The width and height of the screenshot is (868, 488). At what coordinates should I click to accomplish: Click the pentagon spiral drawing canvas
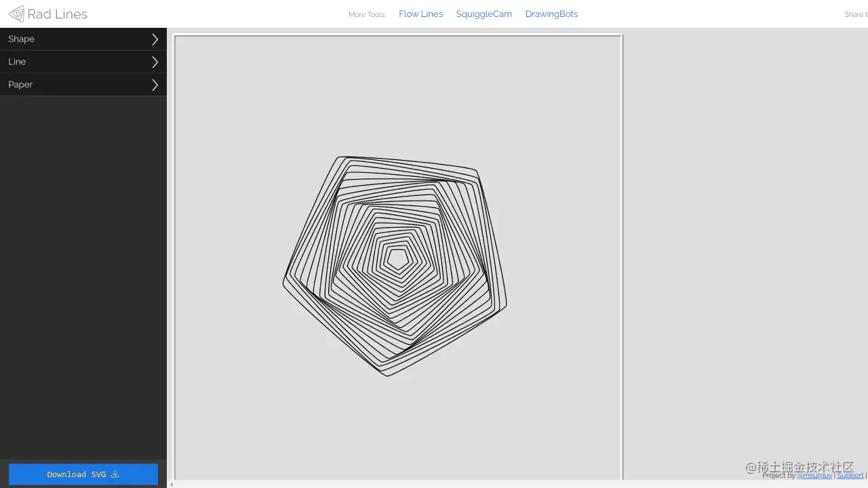click(x=398, y=258)
